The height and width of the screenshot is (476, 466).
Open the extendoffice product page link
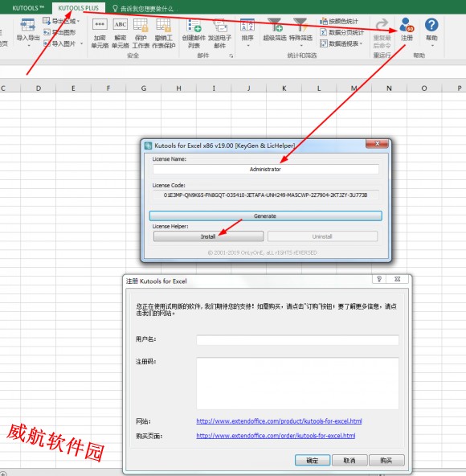(279, 421)
